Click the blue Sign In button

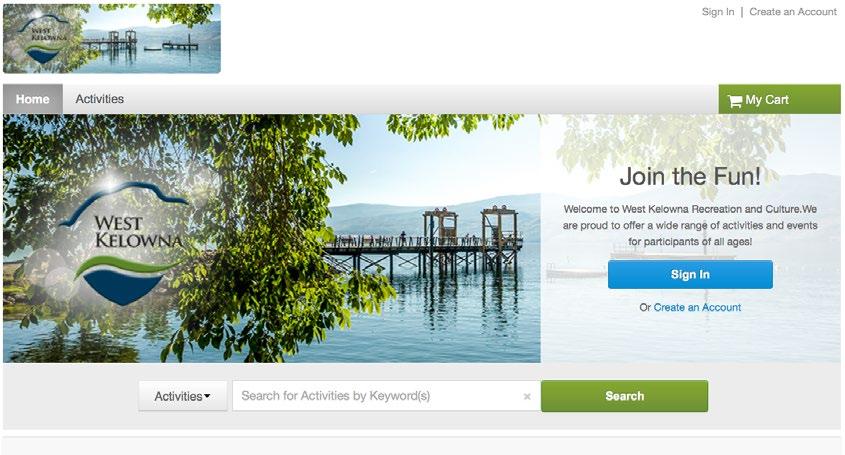(x=690, y=274)
